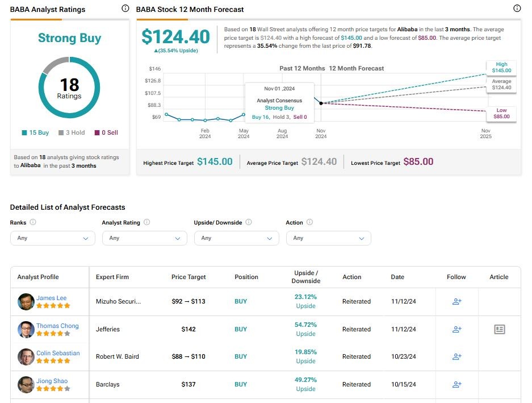
Task: Click James Lee five-star rating
Action: tap(53, 306)
